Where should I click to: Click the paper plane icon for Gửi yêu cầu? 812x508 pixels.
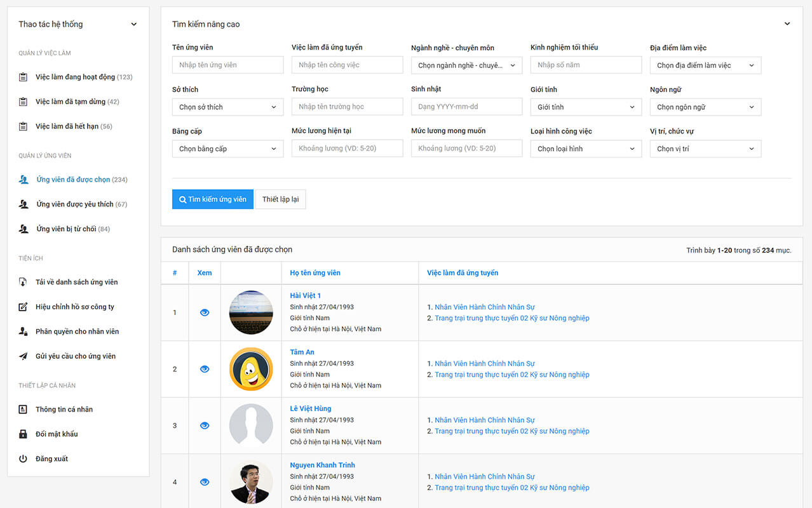coord(24,356)
